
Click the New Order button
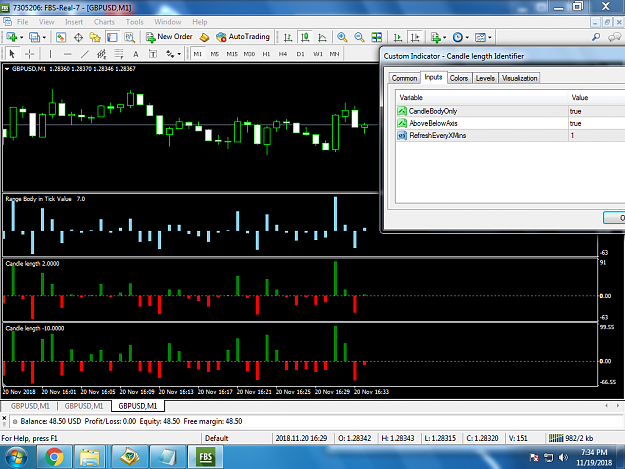pos(169,37)
